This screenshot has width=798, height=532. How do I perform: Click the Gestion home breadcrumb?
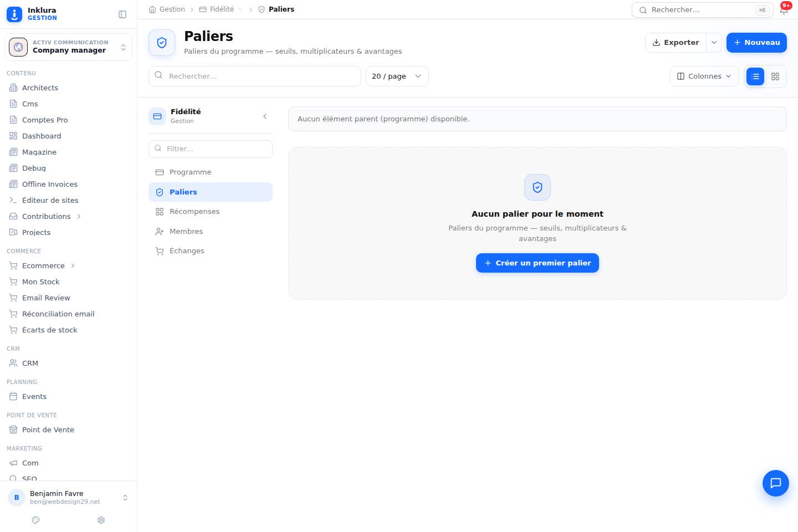(x=167, y=9)
